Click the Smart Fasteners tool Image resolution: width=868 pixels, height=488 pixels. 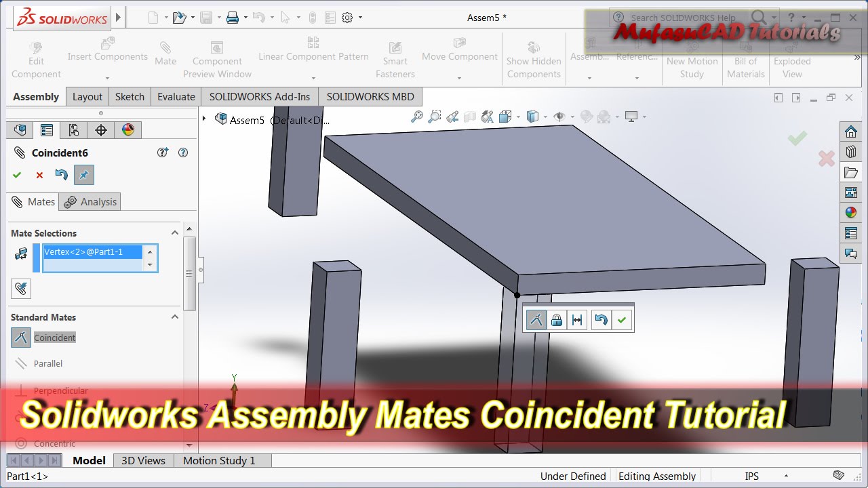(395, 60)
